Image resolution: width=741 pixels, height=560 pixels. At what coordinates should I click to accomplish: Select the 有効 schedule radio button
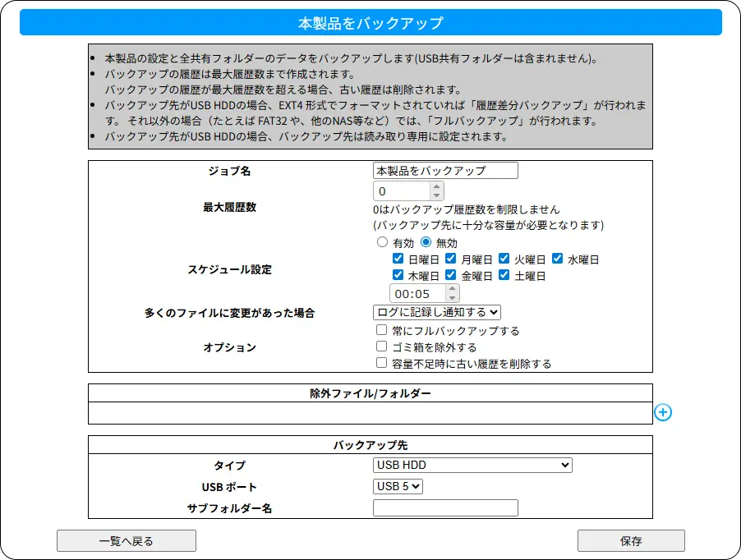382,242
